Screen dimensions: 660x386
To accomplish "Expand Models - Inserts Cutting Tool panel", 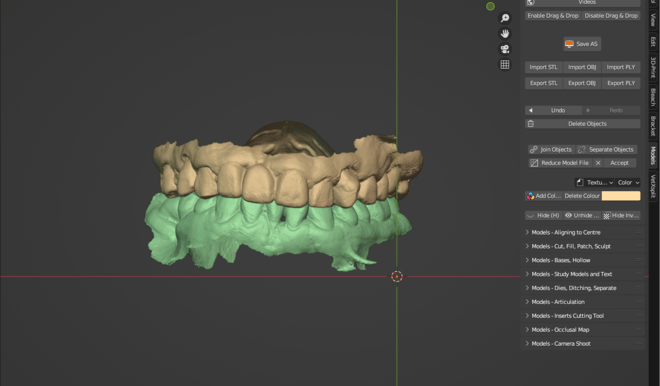I will pyautogui.click(x=583, y=316).
